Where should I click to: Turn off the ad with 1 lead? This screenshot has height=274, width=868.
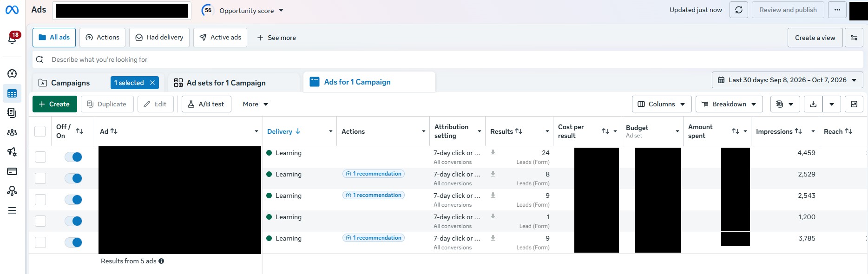coord(73,221)
